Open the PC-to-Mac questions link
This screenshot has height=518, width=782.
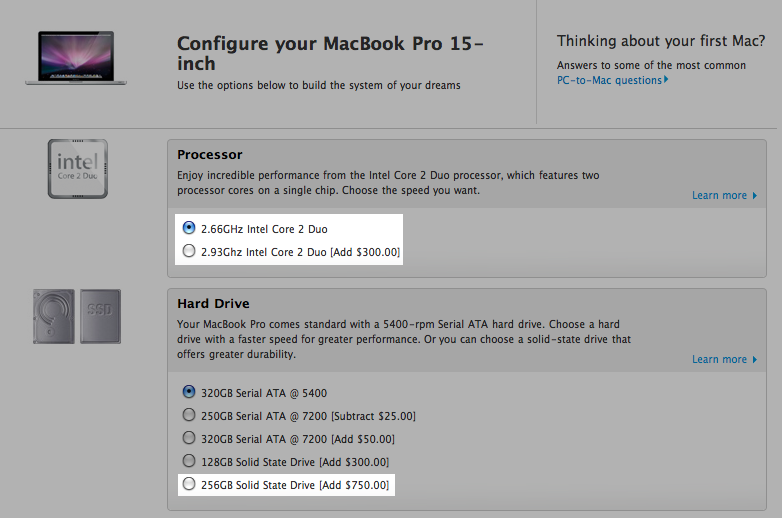tap(609, 80)
